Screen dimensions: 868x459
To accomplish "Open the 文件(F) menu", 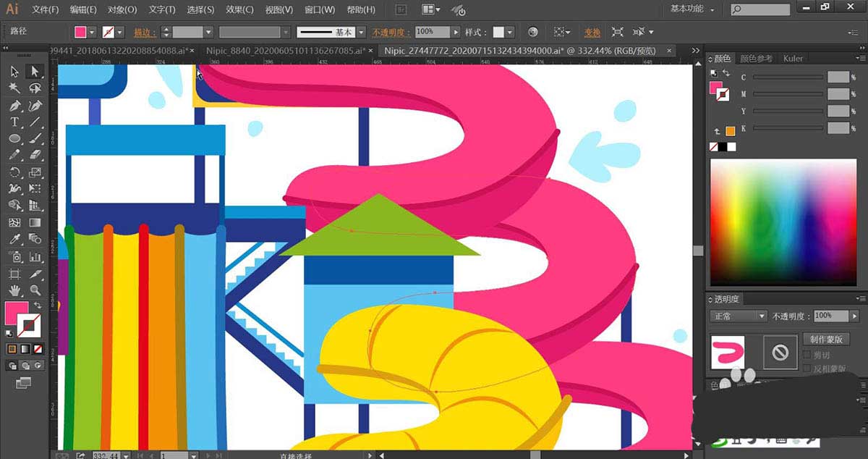I will 46,9.
